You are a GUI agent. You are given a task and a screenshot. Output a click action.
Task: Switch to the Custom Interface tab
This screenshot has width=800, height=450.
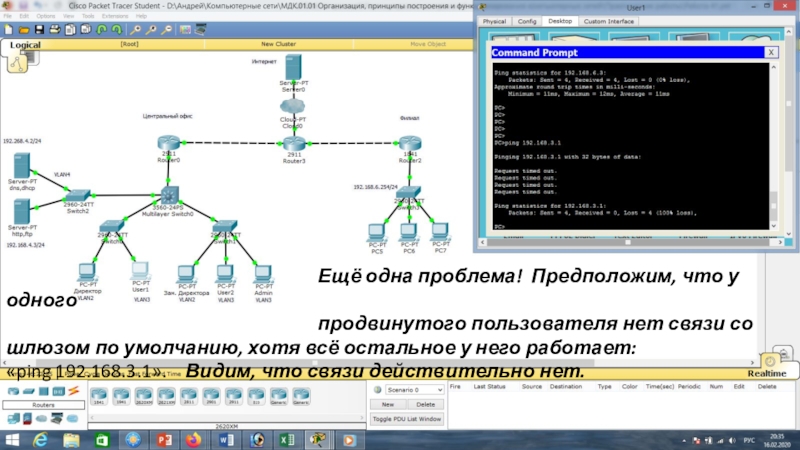(608, 21)
